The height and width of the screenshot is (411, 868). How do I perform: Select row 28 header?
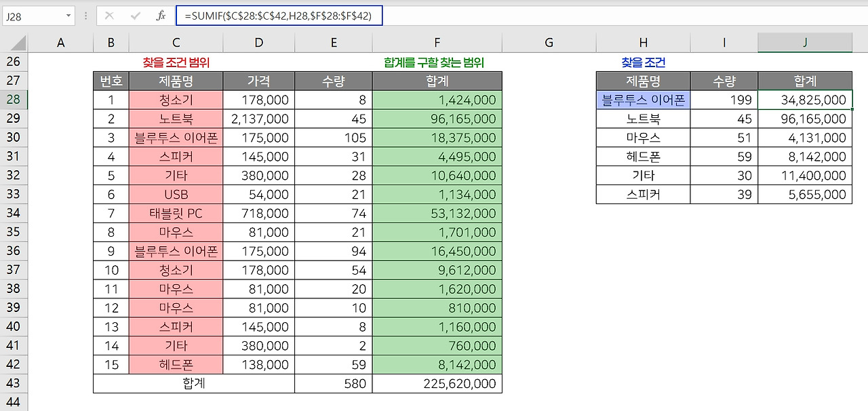click(x=14, y=100)
